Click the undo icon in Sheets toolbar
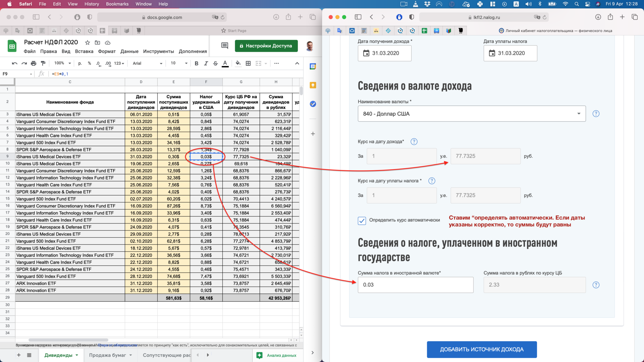644x362 pixels. pos(14,63)
